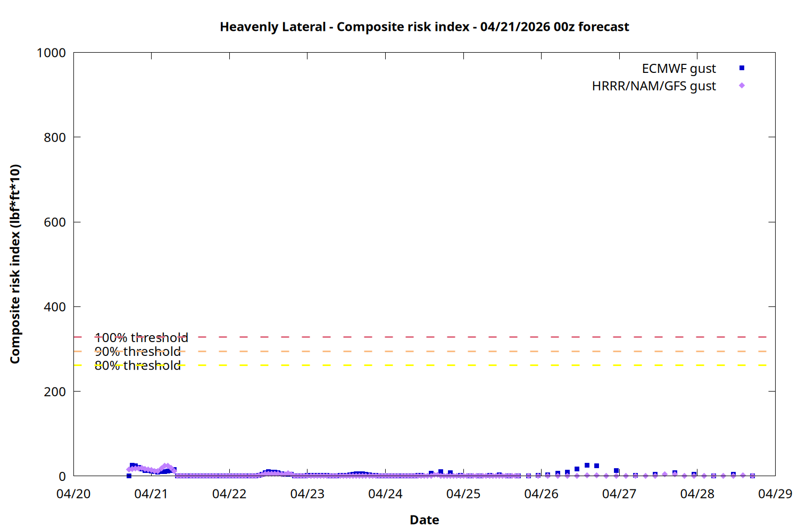
Task: Click the Date x-axis title
Action: pyautogui.click(x=424, y=520)
